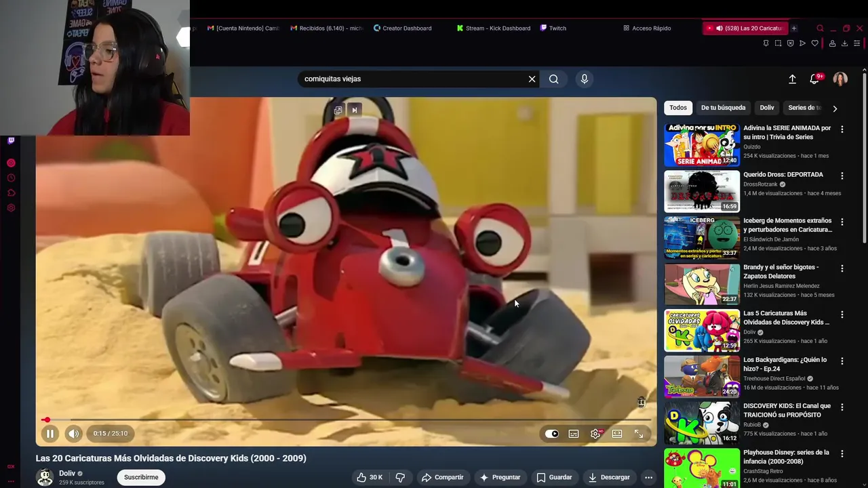Start voice search with microphone

pyautogui.click(x=585, y=79)
